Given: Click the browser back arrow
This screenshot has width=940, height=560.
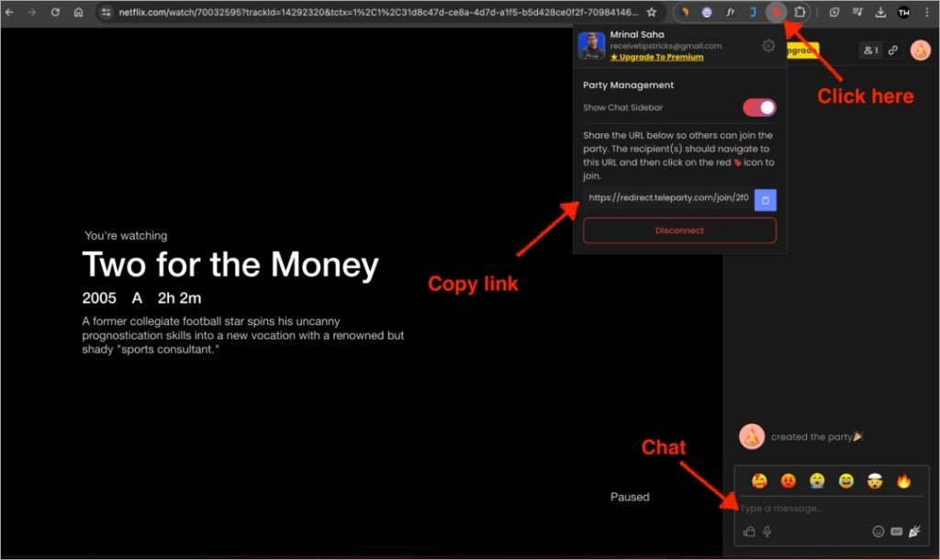Looking at the screenshot, I should click(9, 12).
